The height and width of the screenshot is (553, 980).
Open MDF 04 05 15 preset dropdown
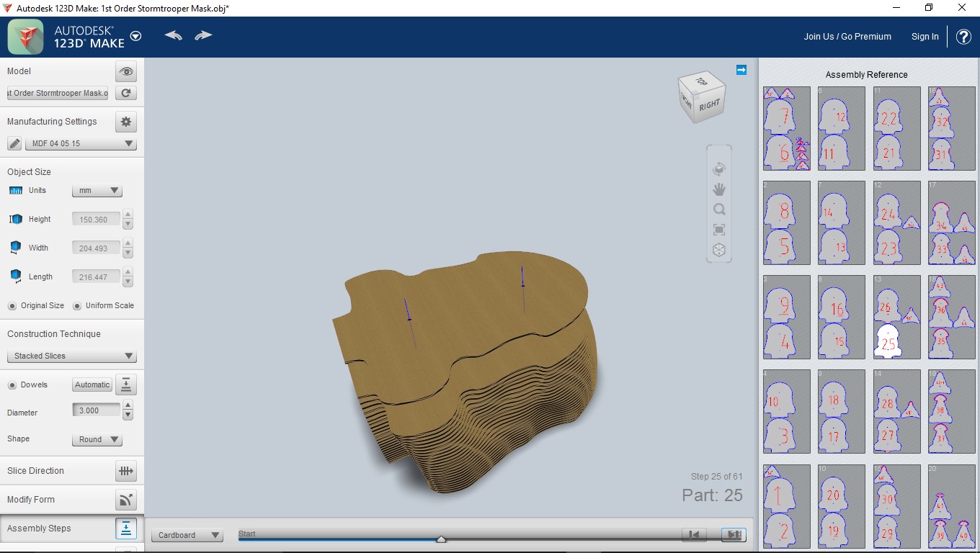point(81,143)
